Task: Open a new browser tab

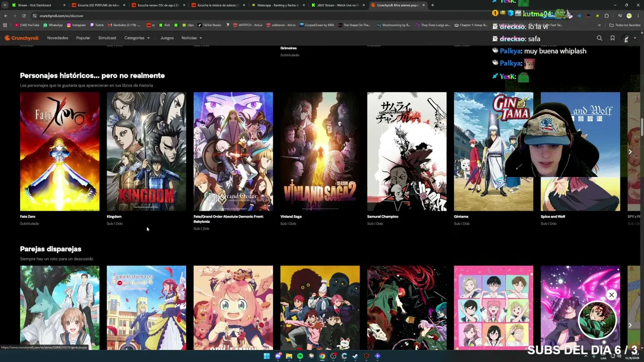Action: (x=432, y=5)
